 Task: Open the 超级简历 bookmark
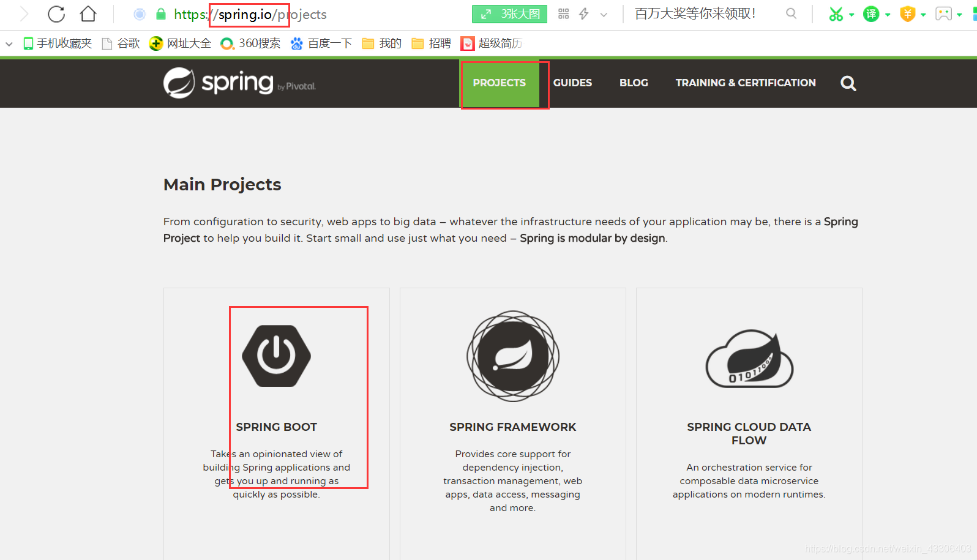click(491, 43)
